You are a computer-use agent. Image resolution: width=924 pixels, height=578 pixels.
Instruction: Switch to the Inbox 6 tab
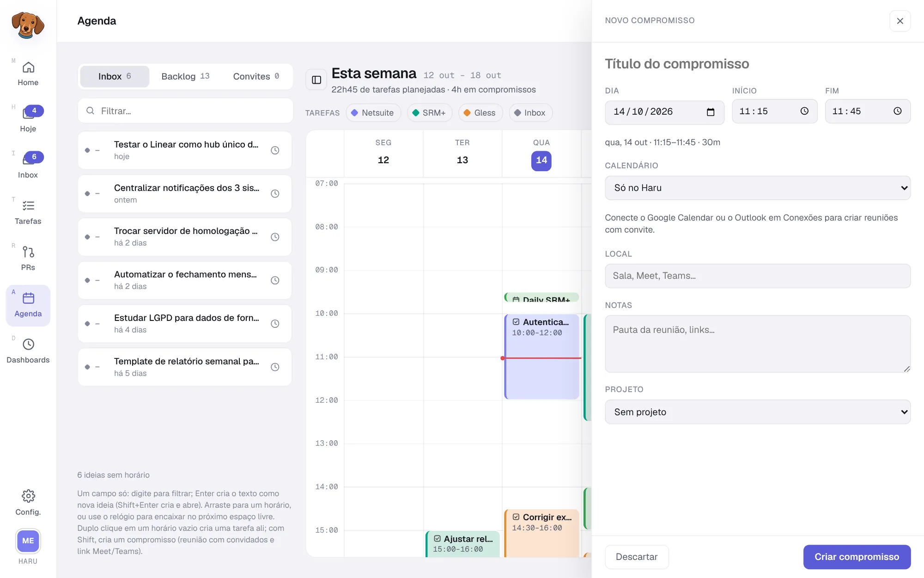click(115, 76)
